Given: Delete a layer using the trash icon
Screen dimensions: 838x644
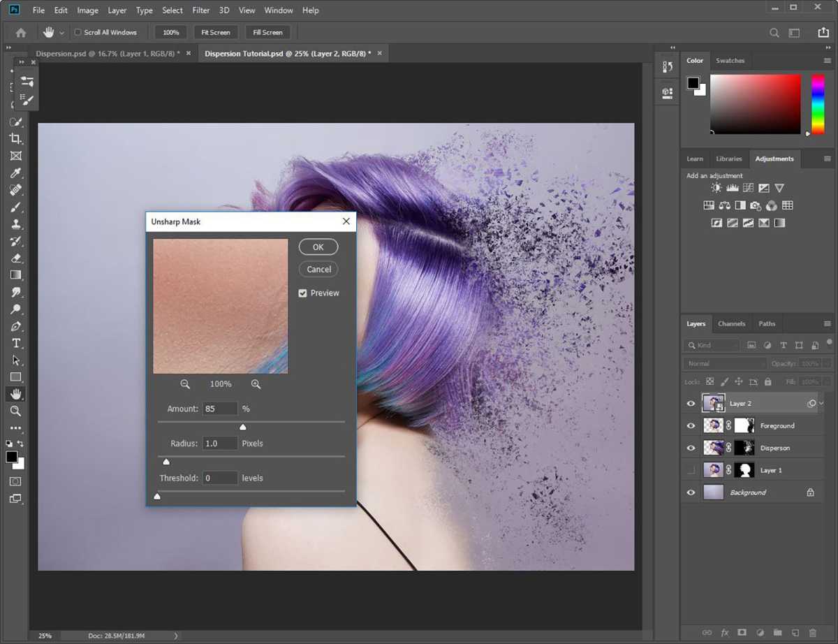Looking at the screenshot, I should pos(813,633).
